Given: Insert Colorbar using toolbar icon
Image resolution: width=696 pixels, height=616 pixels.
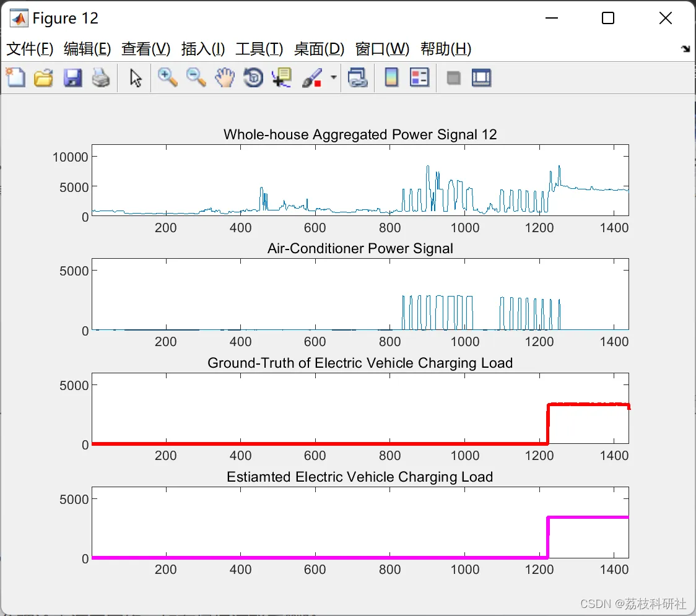Looking at the screenshot, I should 391,77.
